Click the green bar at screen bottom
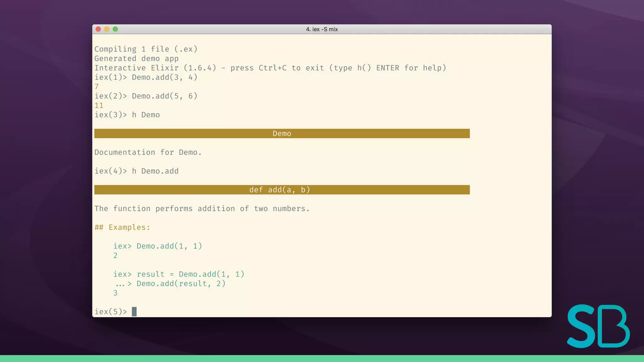The height and width of the screenshot is (362, 644). coord(322,359)
